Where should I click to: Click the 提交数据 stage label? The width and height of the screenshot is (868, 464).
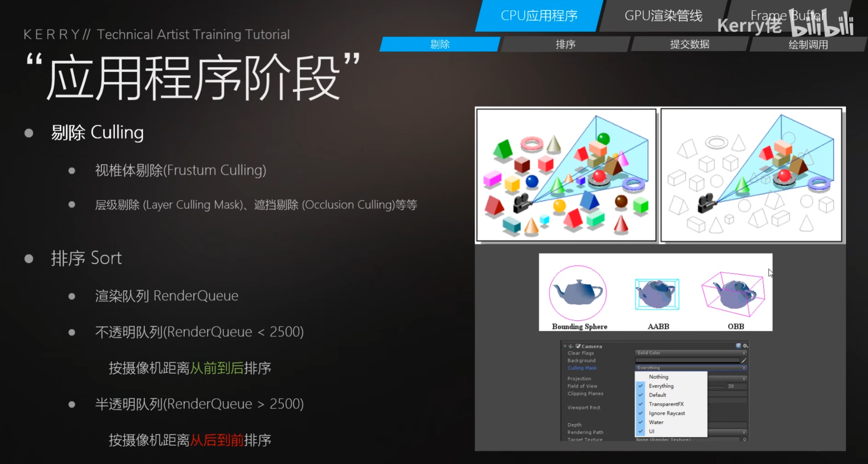tap(689, 44)
